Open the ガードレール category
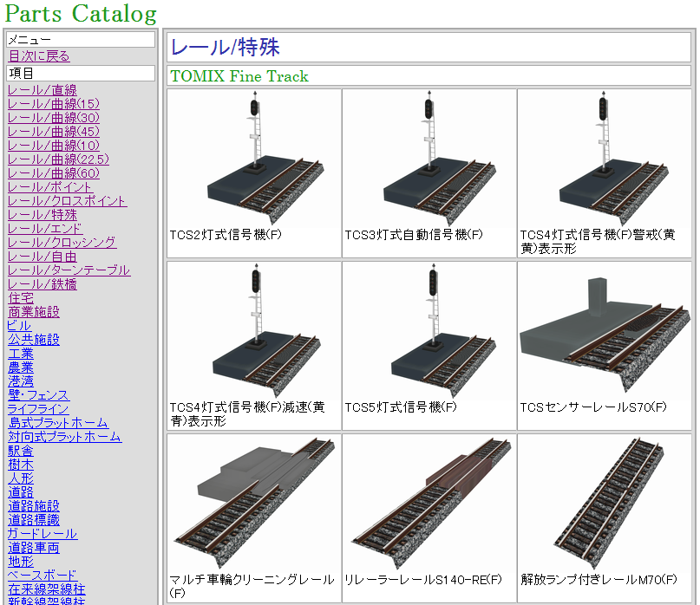The image size is (700, 605). coord(43,534)
